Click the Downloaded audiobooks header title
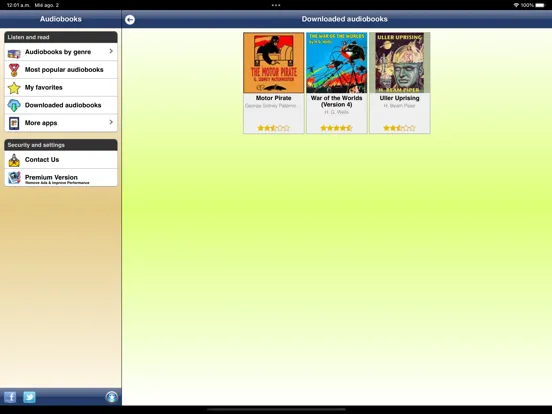This screenshot has height=414, width=552. (344, 19)
